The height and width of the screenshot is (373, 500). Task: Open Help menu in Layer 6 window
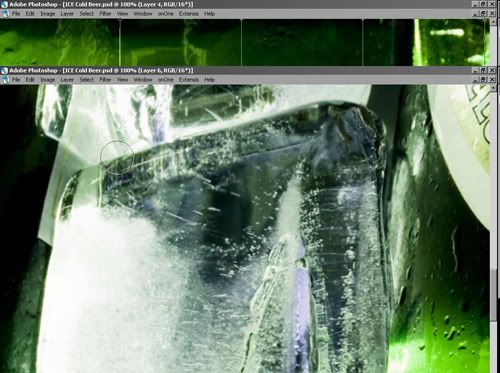pos(209,80)
